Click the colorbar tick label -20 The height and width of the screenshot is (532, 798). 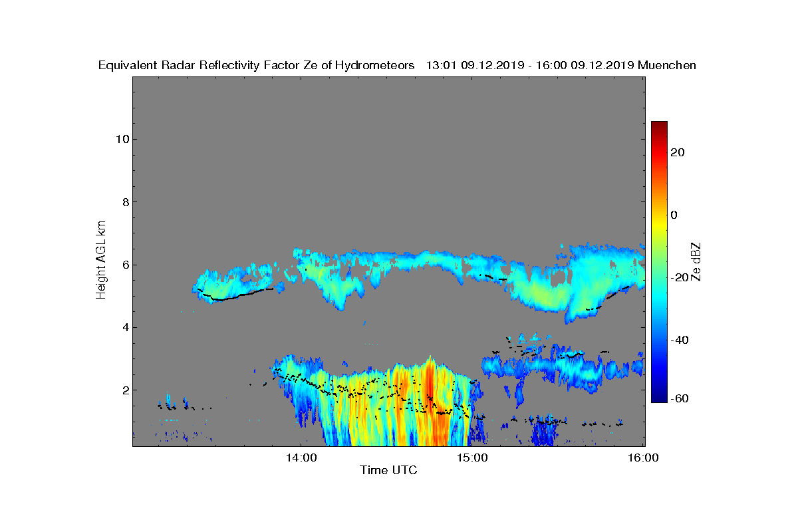click(x=678, y=277)
